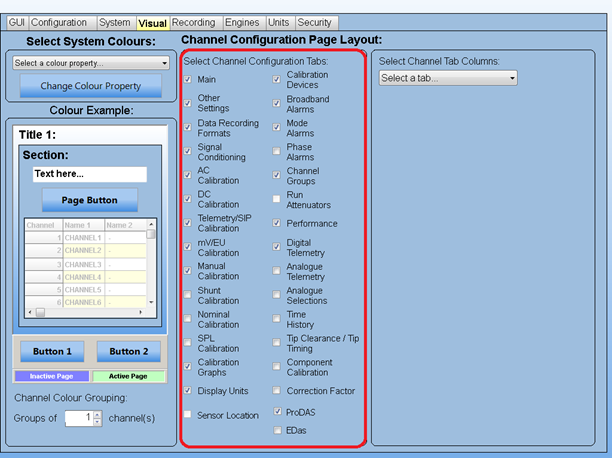Select the Active Page example tab
Viewport: 612px width, 458px height.
click(128, 376)
